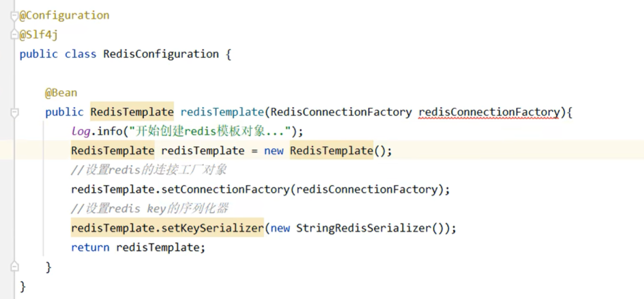The image size is (644, 299).
Task: Click the fold end marker at the method's closing brace
Action: 15,267
